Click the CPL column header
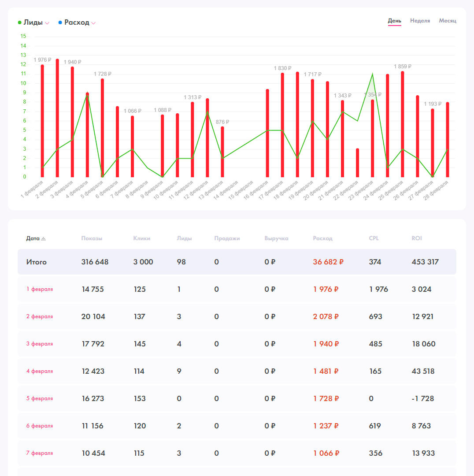The width and height of the screenshot is (474, 476). [x=374, y=238]
